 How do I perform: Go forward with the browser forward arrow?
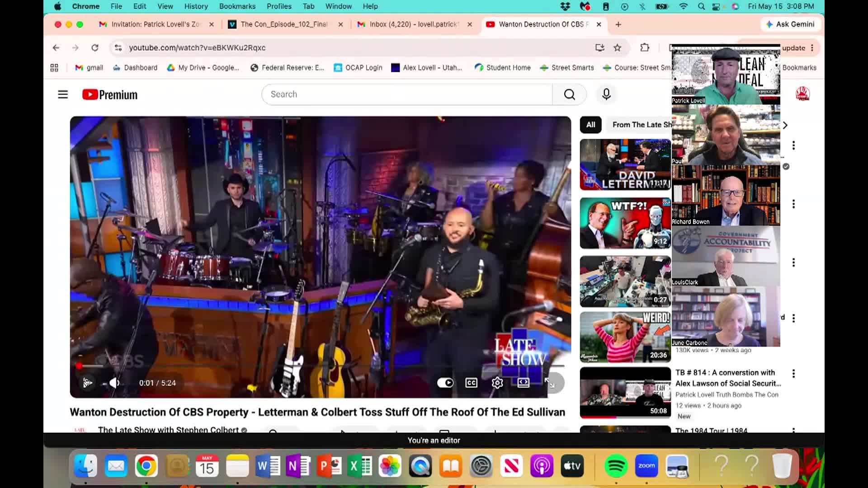pyautogui.click(x=75, y=48)
